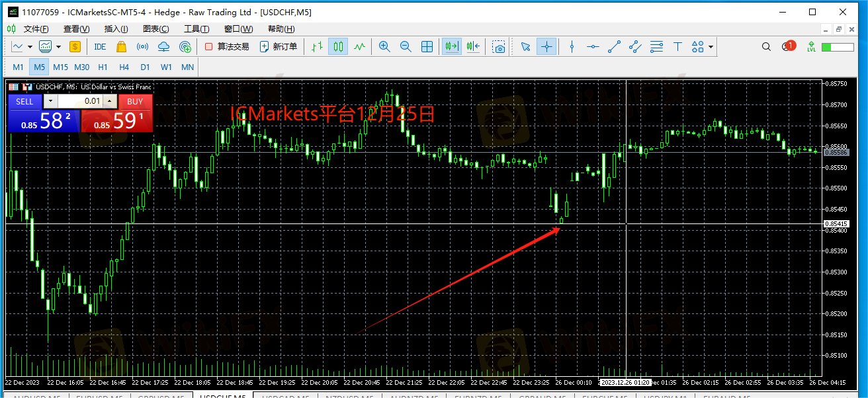This screenshot has width=868, height=398.
Task: Draw a vertical line object
Action: click(572, 46)
